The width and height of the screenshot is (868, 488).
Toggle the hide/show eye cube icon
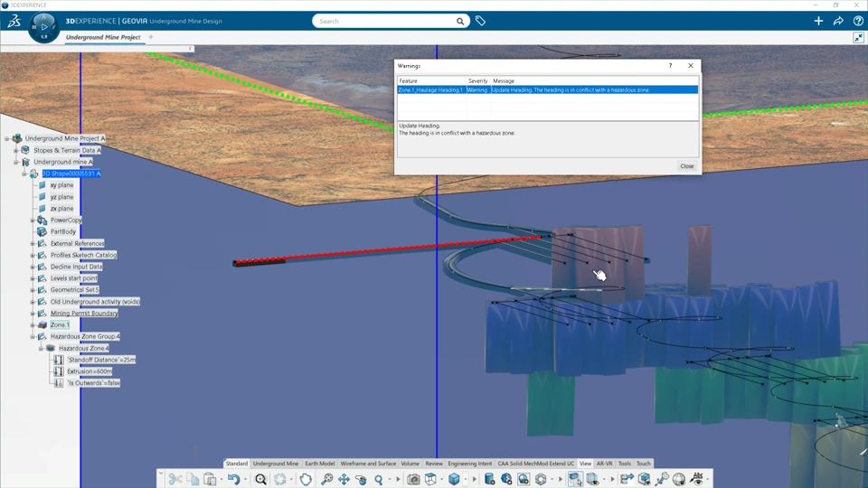click(x=592, y=479)
